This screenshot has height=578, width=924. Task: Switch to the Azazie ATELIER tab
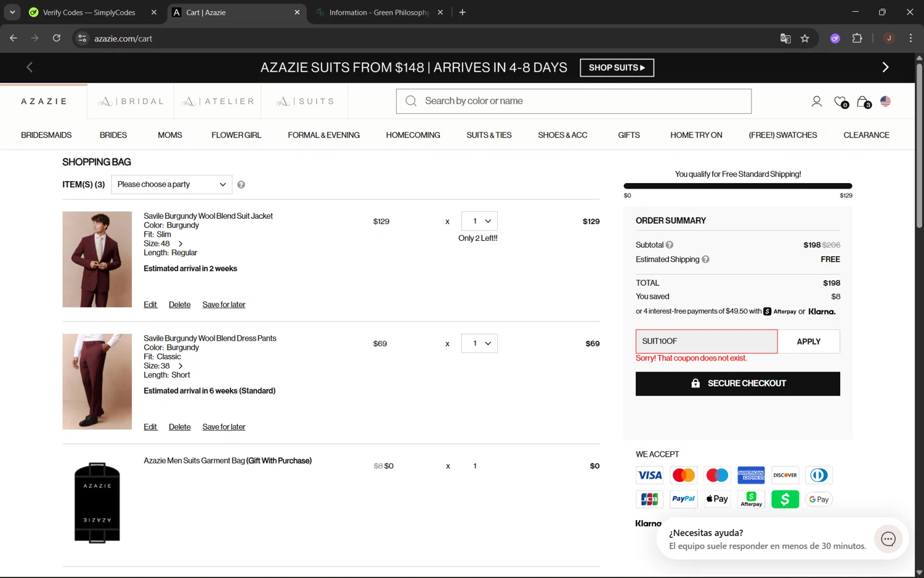(x=218, y=101)
